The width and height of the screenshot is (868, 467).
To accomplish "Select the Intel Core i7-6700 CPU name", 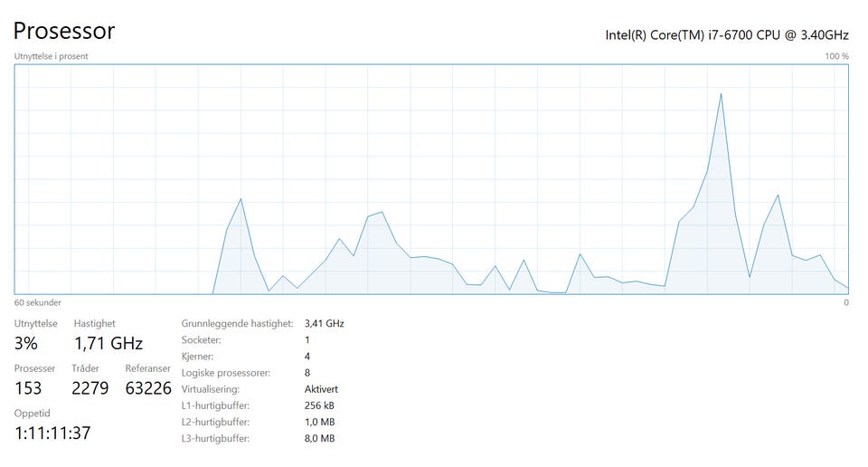I will coord(727,35).
